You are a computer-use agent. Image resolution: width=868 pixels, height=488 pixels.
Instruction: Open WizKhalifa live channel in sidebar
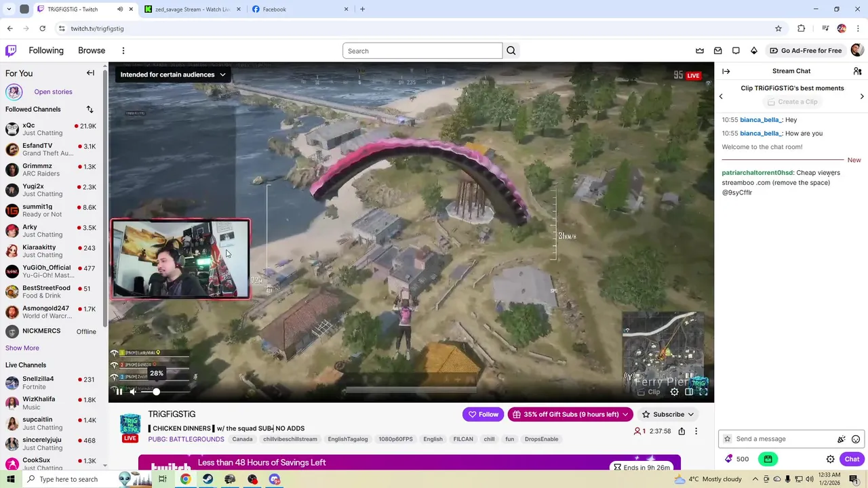(x=52, y=403)
